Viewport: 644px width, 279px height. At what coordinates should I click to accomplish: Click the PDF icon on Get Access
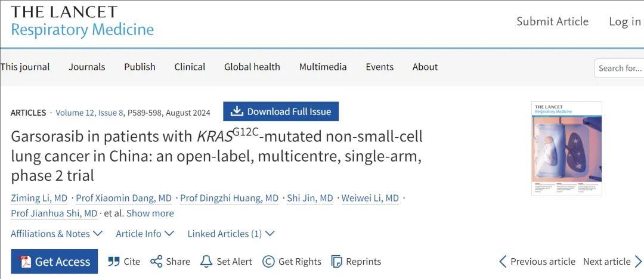click(x=26, y=262)
